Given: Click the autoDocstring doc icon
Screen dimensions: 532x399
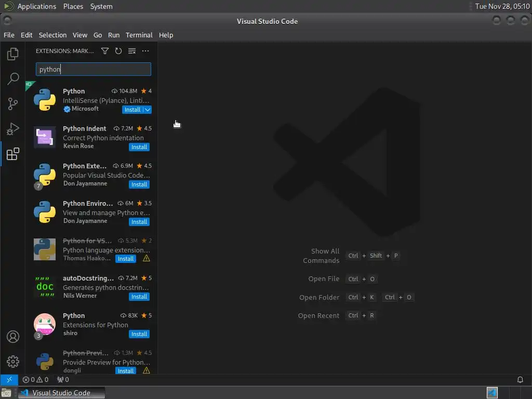Looking at the screenshot, I should [x=45, y=287].
